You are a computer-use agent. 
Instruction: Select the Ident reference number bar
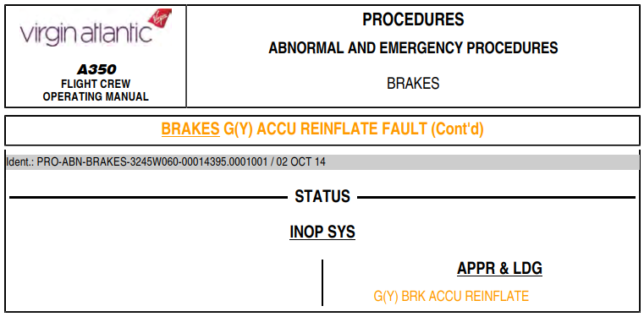322,162
